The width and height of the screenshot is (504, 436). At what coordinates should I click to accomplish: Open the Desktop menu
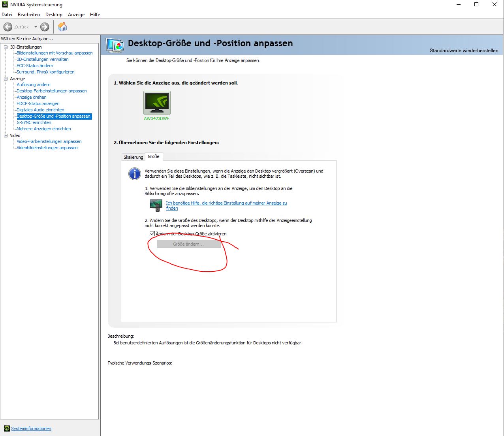point(54,15)
